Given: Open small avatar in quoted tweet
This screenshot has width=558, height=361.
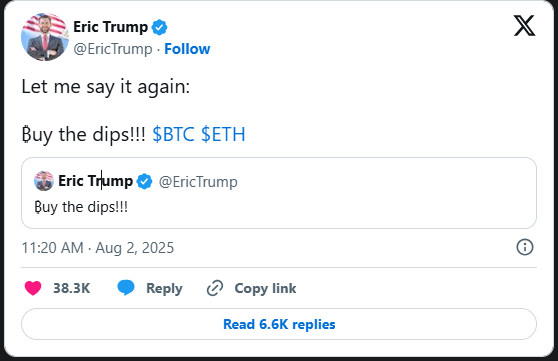Looking at the screenshot, I should click(44, 181).
